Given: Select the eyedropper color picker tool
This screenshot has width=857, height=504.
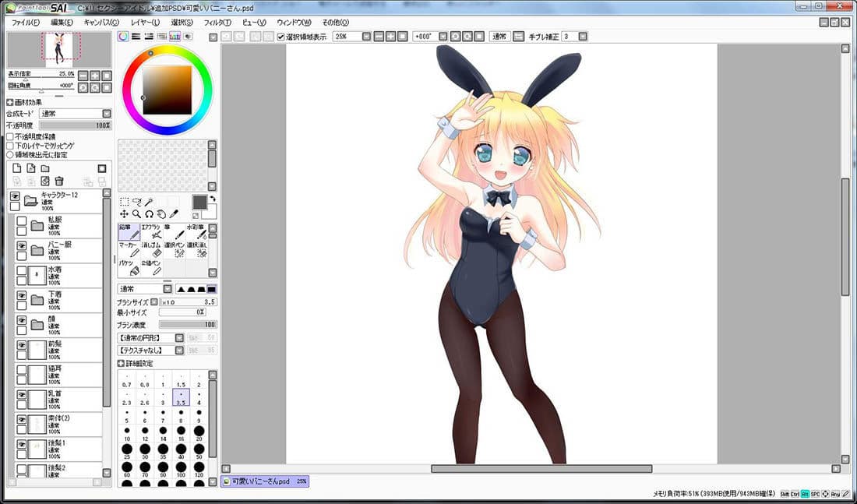Looking at the screenshot, I should (x=174, y=213).
